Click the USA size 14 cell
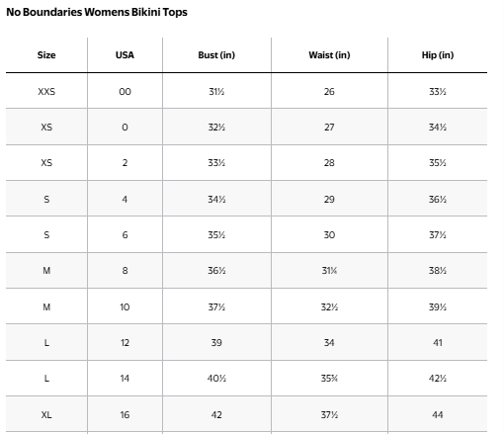This screenshot has width=504, height=434. [x=125, y=379]
